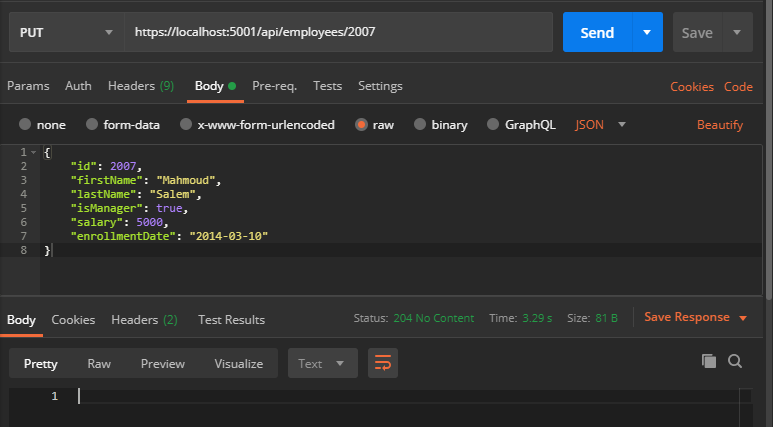Click the Beautify link
This screenshot has height=427, width=773.
tap(720, 125)
